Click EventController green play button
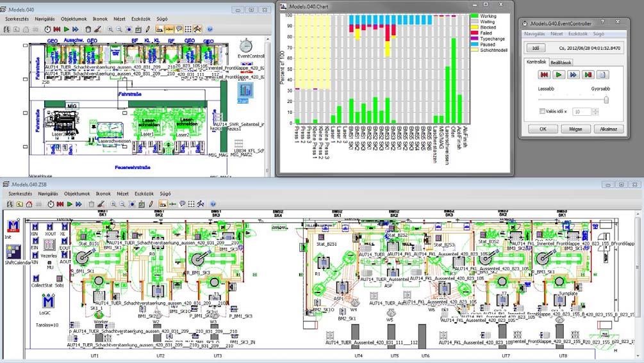The height and width of the screenshot is (363, 644). [x=559, y=75]
